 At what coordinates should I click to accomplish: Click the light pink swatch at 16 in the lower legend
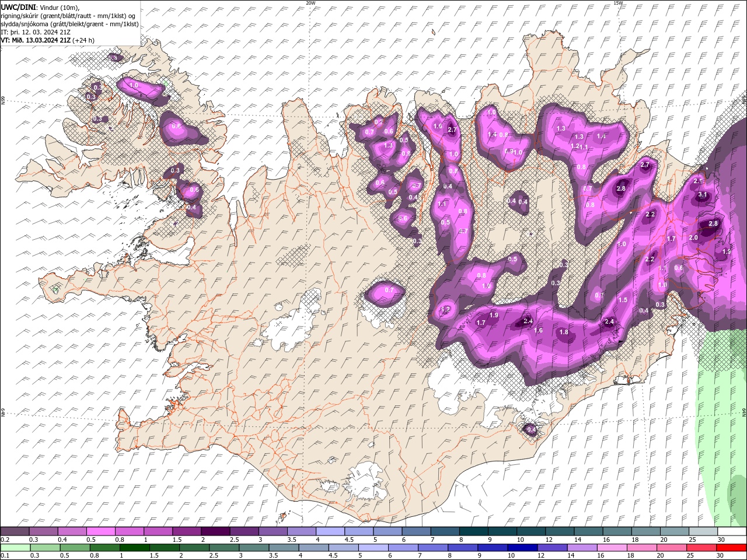(x=612, y=548)
